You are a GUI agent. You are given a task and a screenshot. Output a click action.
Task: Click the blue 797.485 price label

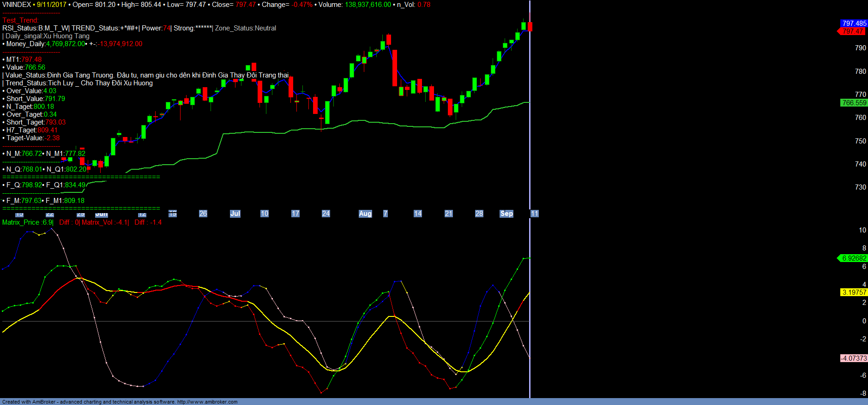[854, 23]
